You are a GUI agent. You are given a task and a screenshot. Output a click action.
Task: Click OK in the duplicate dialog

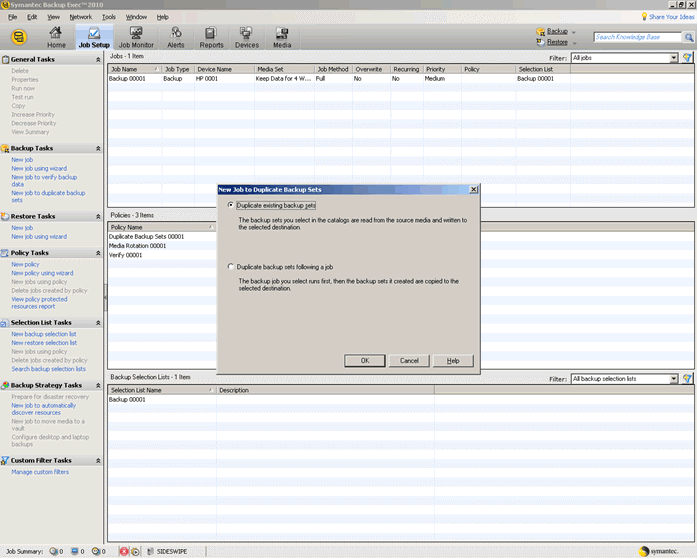click(365, 361)
